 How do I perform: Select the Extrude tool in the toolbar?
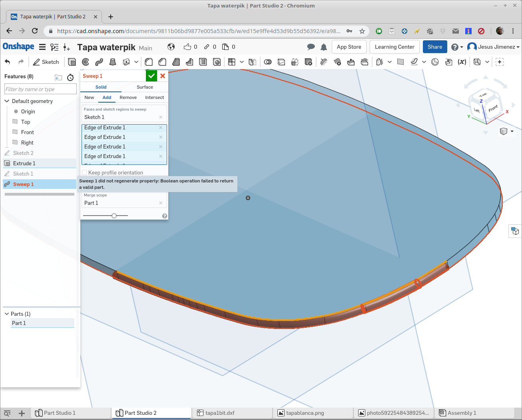click(72, 62)
